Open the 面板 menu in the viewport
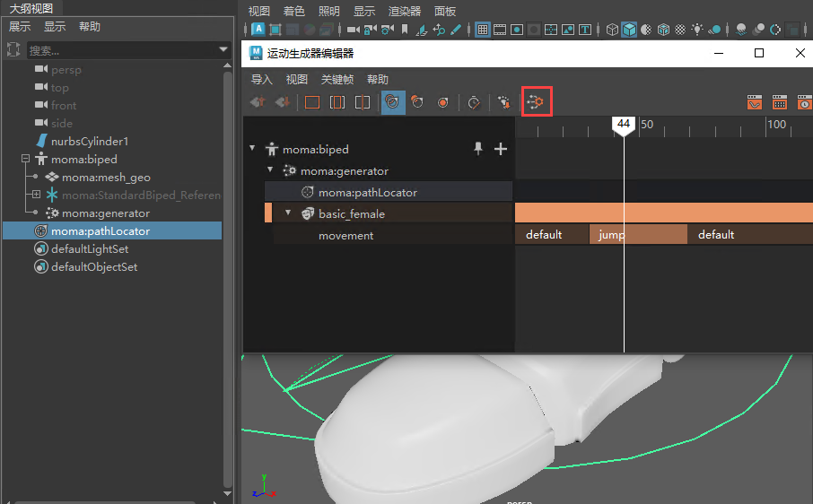 point(445,11)
